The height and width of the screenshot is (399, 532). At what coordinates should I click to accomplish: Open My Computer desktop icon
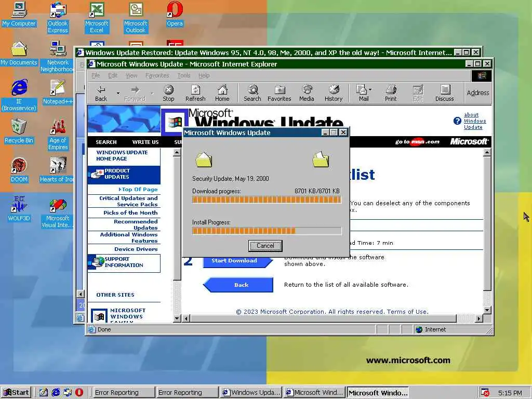click(19, 14)
